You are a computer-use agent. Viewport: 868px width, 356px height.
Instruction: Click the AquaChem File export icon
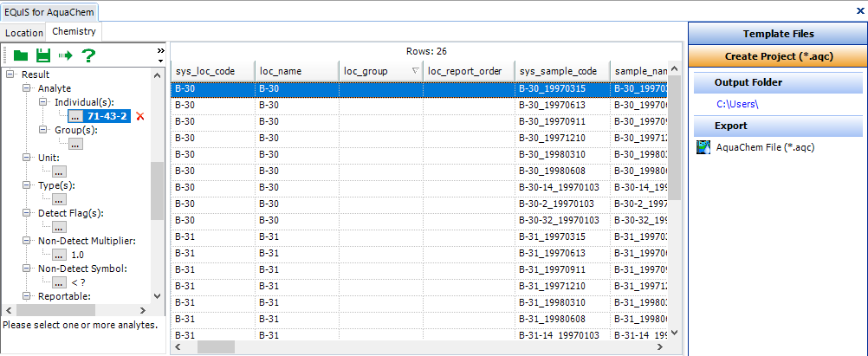coord(703,147)
